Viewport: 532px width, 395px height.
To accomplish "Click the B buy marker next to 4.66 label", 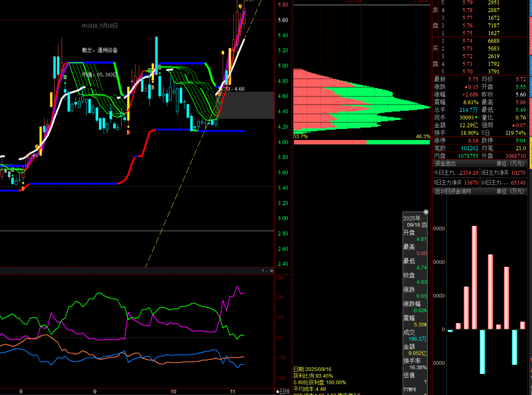I will pos(219,94).
